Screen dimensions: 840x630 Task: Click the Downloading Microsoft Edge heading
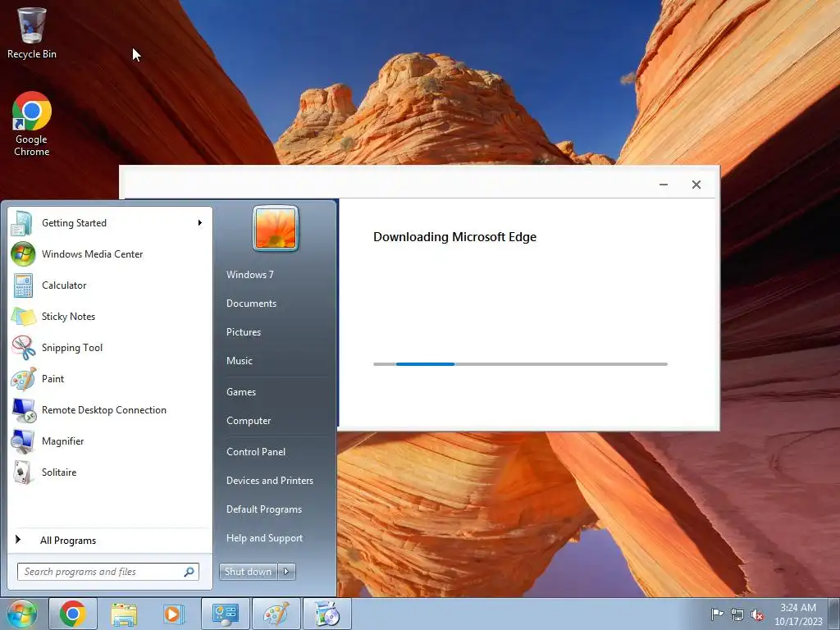pos(454,237)
